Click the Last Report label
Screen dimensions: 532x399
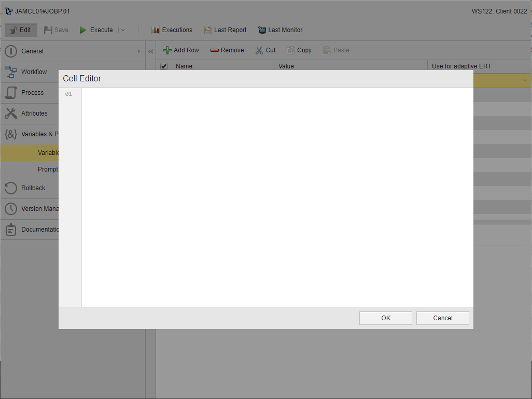click(x=230, y=30)
